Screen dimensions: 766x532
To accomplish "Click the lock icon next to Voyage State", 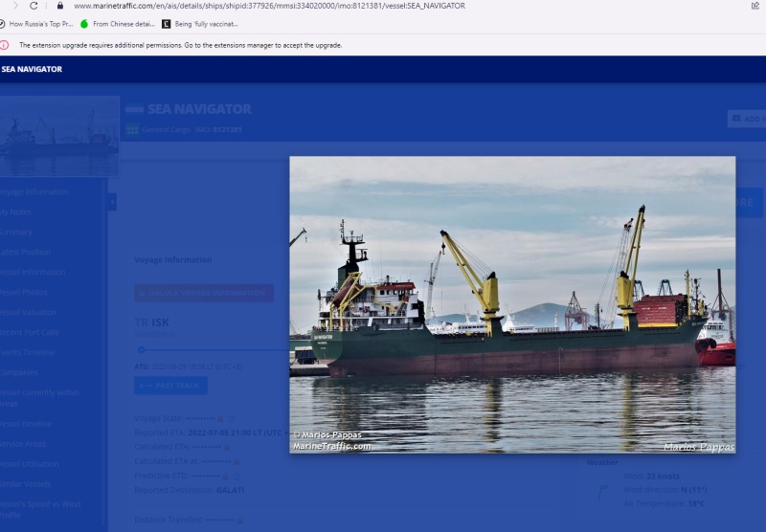I will click(220, 418).
